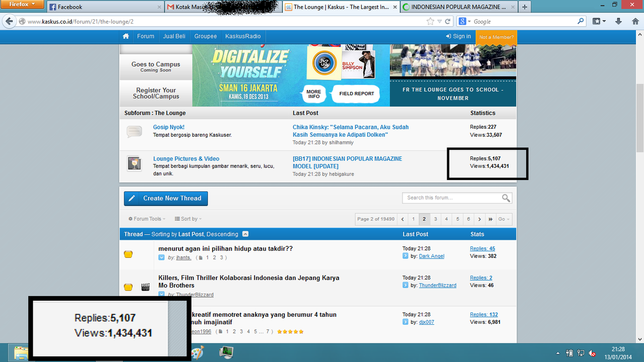Click the 'Replies: 45' link
The width and height of the screenshot is (644, 362).
pyautogui.click(x=482, y=248)
